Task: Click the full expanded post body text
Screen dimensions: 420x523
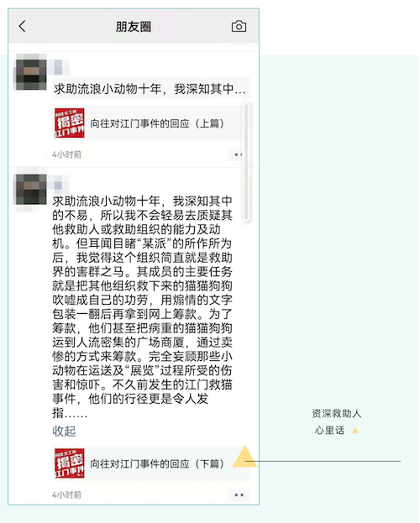Action: (142, 307)
